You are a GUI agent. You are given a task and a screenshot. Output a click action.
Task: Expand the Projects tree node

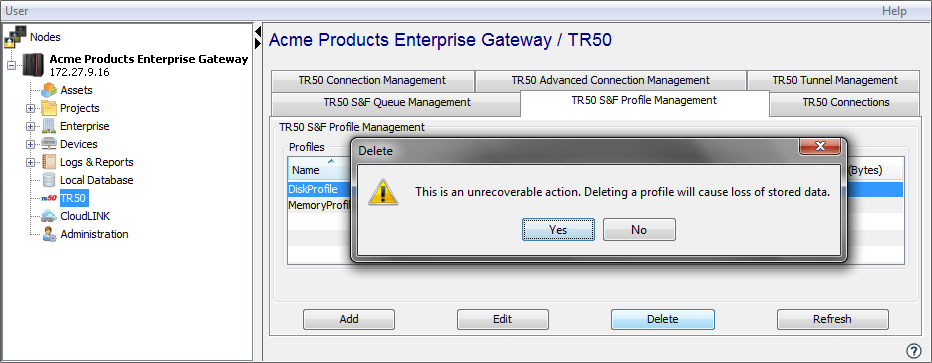click(30, 109)
